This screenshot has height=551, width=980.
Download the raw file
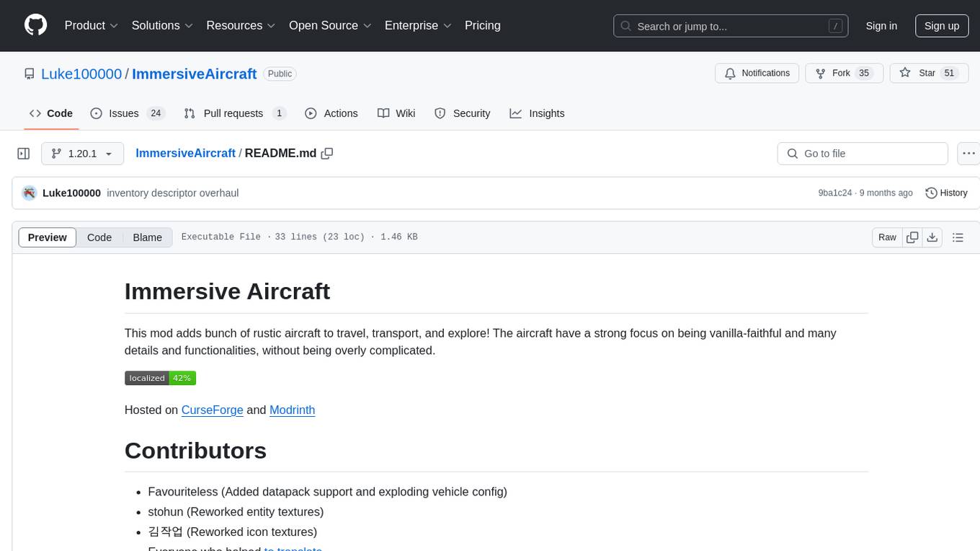[x=932, y=237]
